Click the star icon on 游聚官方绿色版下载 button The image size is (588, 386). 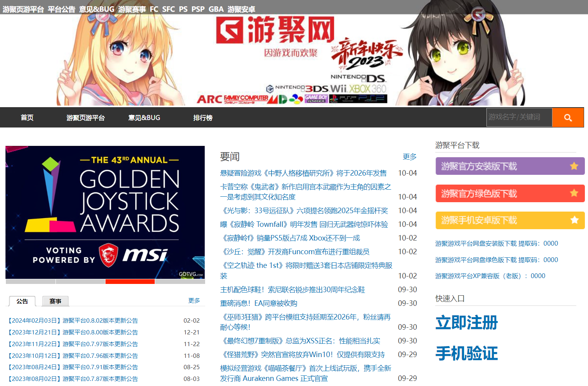(573, 193)
